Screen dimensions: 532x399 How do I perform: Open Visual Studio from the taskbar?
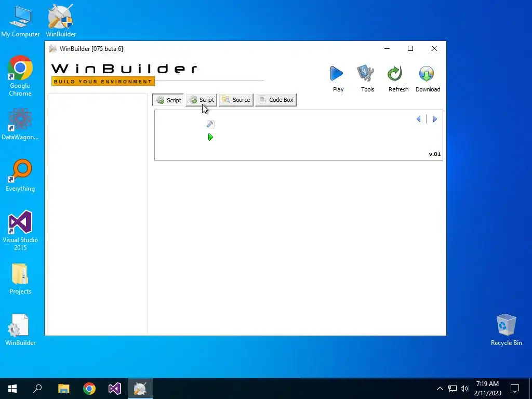pyautogui.click(x=115, y=389)
